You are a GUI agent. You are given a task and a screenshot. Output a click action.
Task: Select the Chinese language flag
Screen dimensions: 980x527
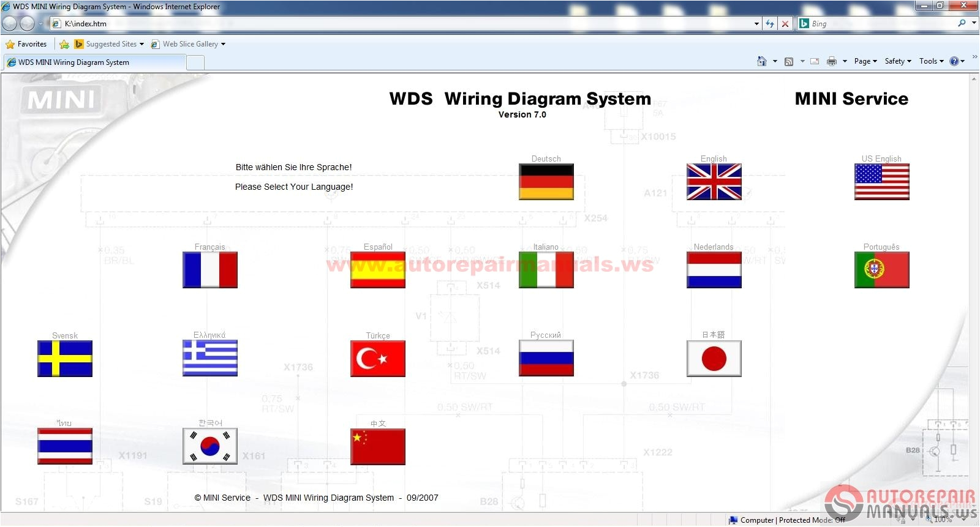point(378,447)
